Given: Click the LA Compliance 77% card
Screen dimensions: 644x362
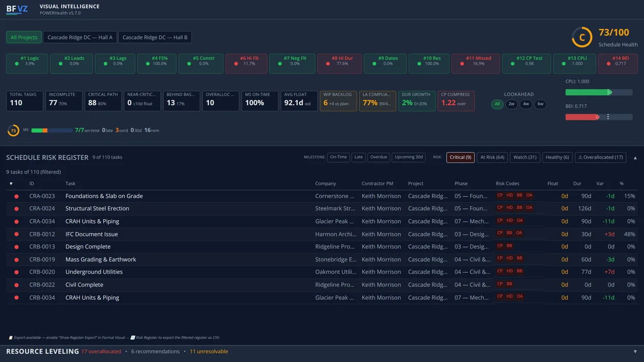Looking at the screenshot, I should pos(378,101).
